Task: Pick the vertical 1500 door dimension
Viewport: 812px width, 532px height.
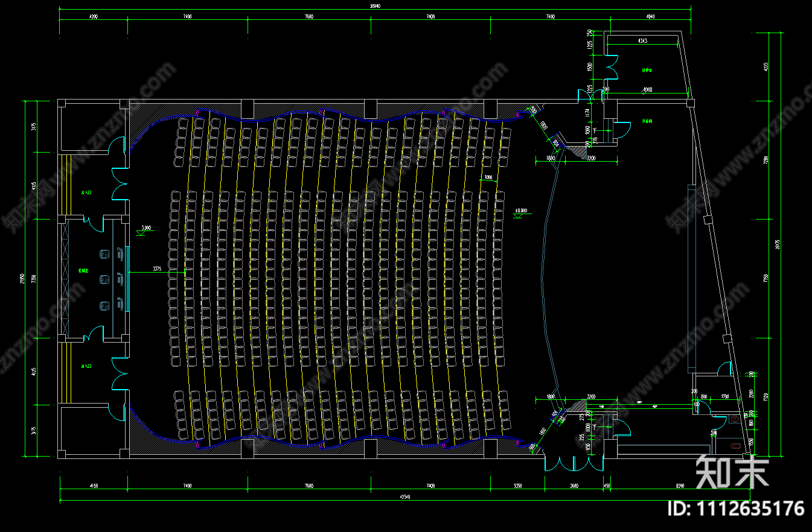Action: (590, 67)
